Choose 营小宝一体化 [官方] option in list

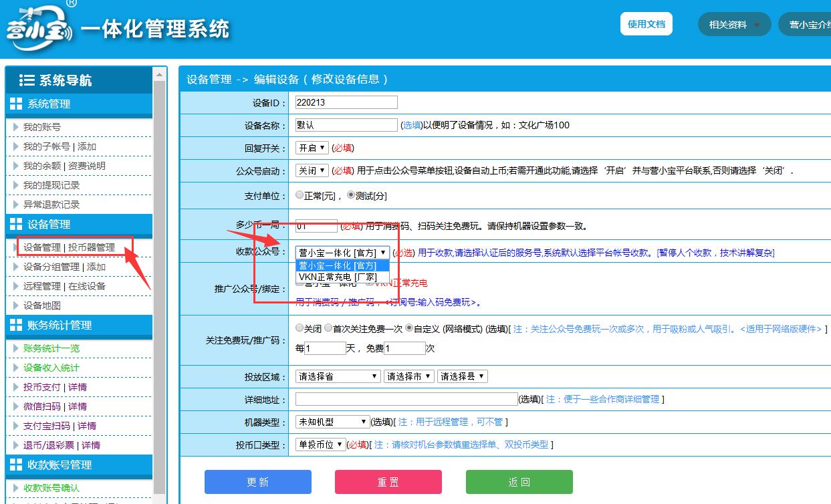click(342, 265)
